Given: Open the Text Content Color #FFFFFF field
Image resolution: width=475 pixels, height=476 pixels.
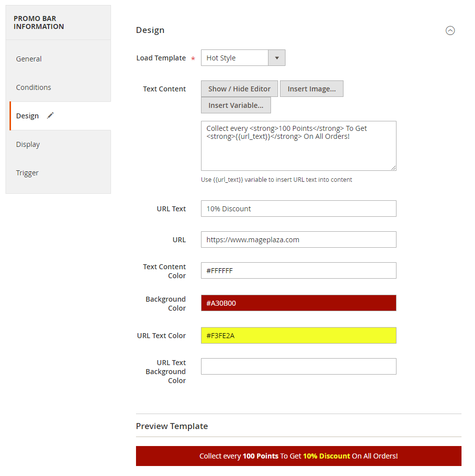Looking at the screenshot, I should click(x=298, y=271).
